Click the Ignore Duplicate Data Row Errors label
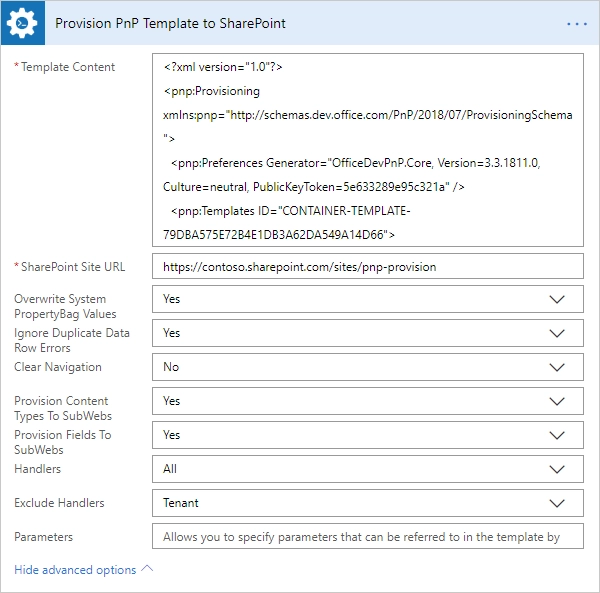The height and width of the screenshot is (593, 600). 72,340
